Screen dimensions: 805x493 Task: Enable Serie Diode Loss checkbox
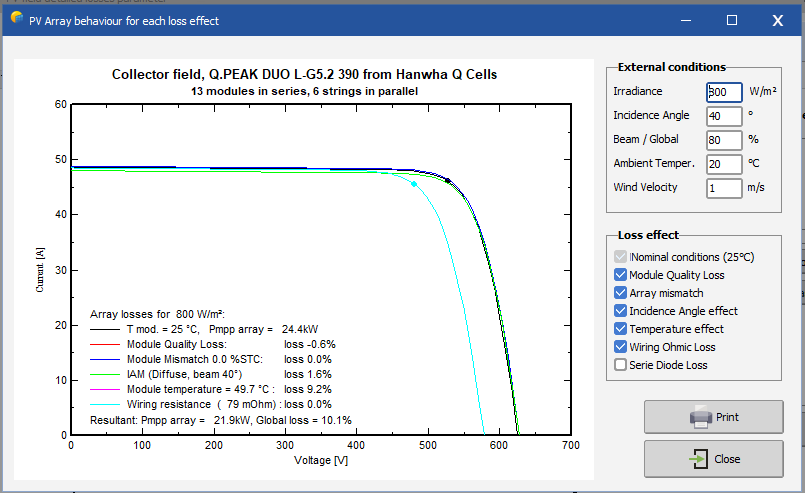click(x=620, y=365)
